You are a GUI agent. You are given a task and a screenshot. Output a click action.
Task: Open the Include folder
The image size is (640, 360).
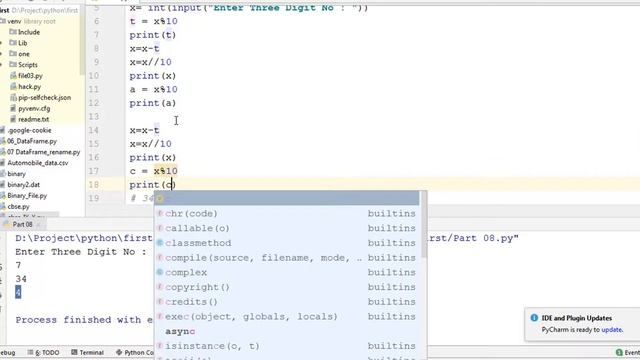tap(29, 32)
